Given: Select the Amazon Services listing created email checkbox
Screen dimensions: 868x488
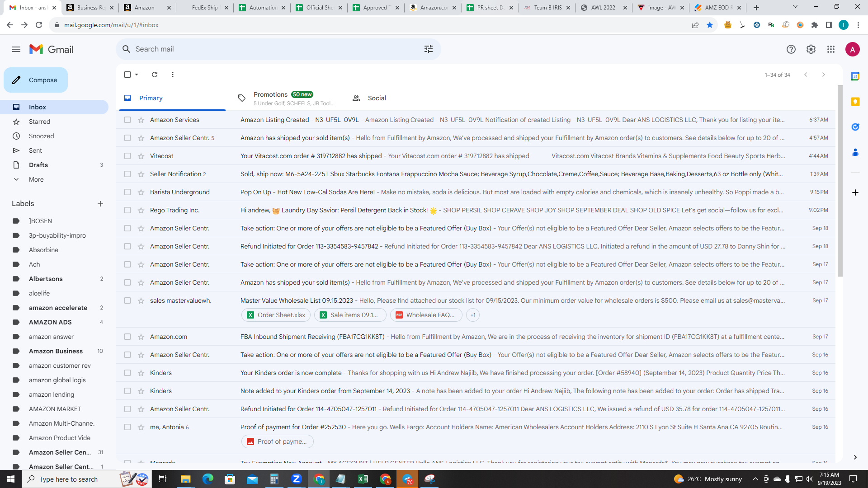Looking at the screenshot, I should pos(127,120).
